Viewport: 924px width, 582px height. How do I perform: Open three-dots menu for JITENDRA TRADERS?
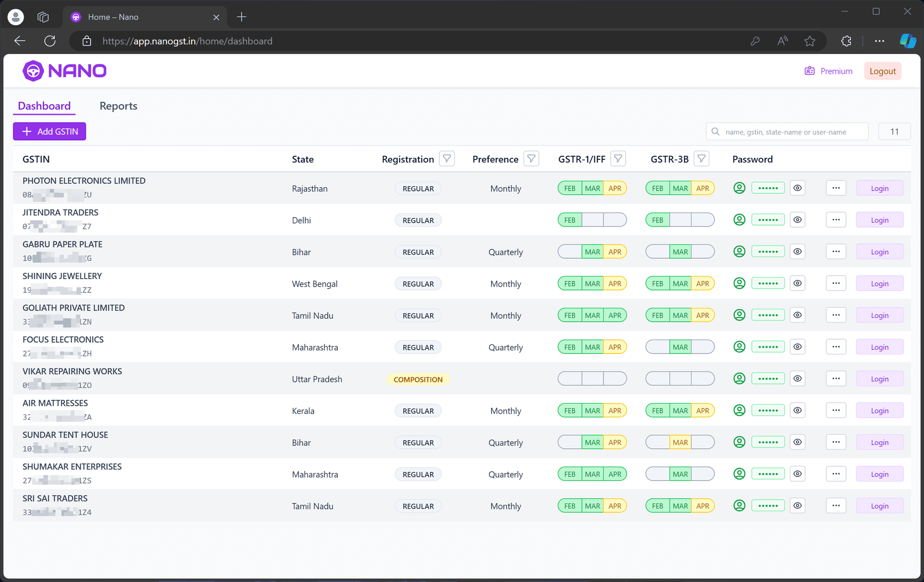(836, 220)
